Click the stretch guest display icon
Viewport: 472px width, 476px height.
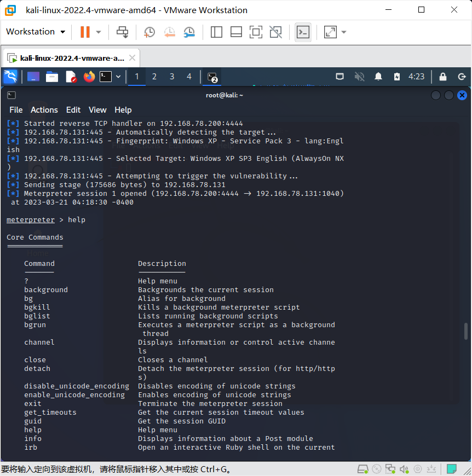pos(330,32)
